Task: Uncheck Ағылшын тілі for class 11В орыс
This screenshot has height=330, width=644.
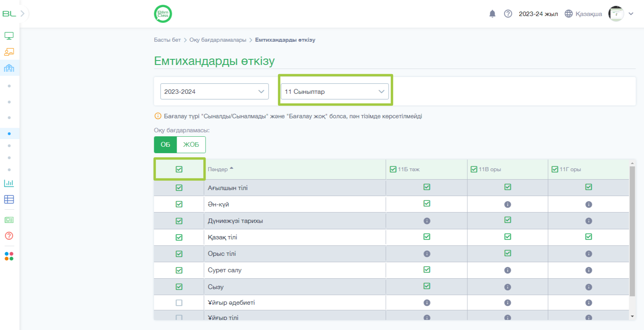Action: pyautogui.click(x=507, y=187)
